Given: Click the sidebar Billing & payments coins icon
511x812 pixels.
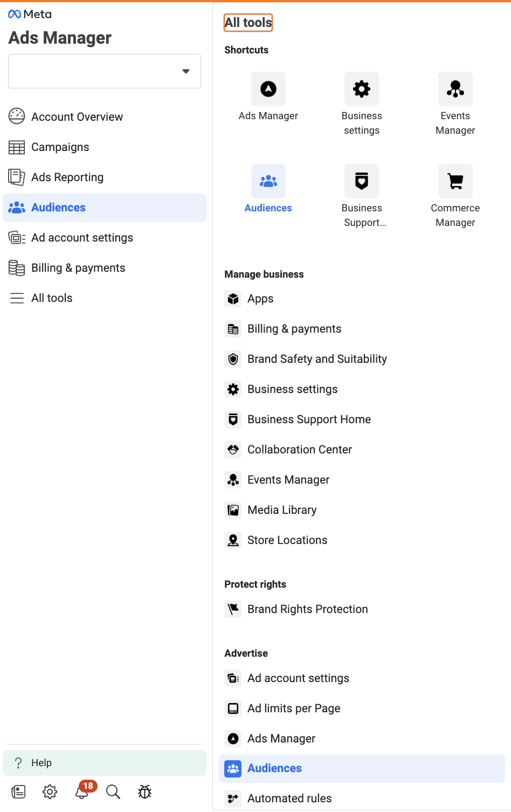Looking at the screenshot, I should 17,268.
